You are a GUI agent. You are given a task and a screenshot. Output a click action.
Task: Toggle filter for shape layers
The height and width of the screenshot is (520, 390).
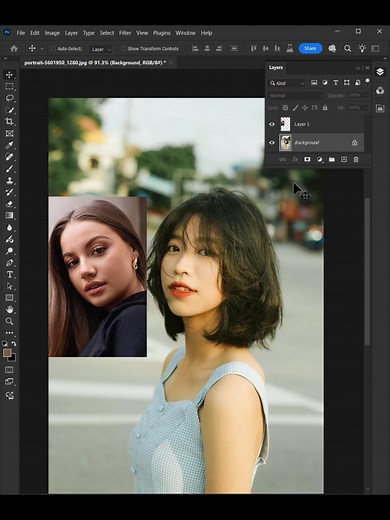tap(347, 83)
